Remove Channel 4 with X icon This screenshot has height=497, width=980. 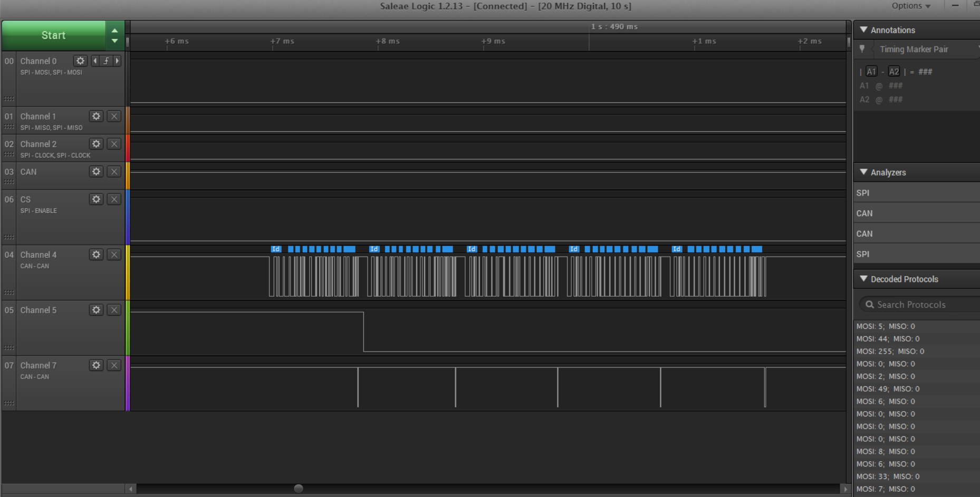(114, 255)
